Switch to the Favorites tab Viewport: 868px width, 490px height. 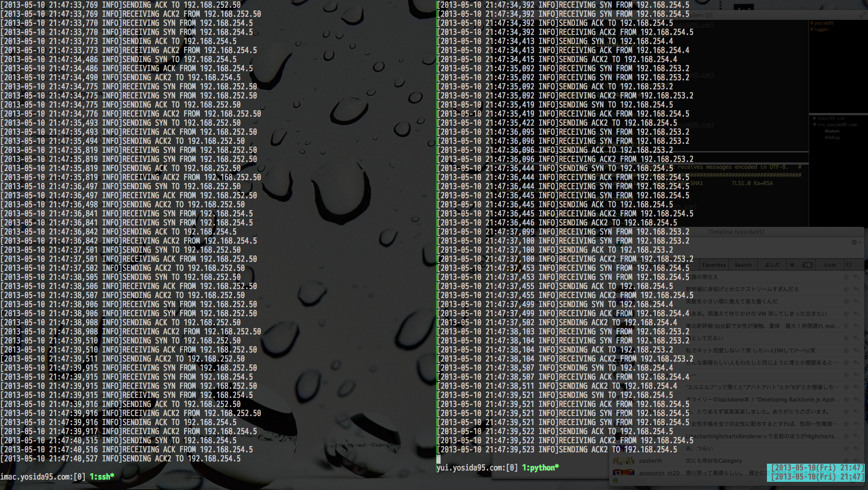(714, 265)
